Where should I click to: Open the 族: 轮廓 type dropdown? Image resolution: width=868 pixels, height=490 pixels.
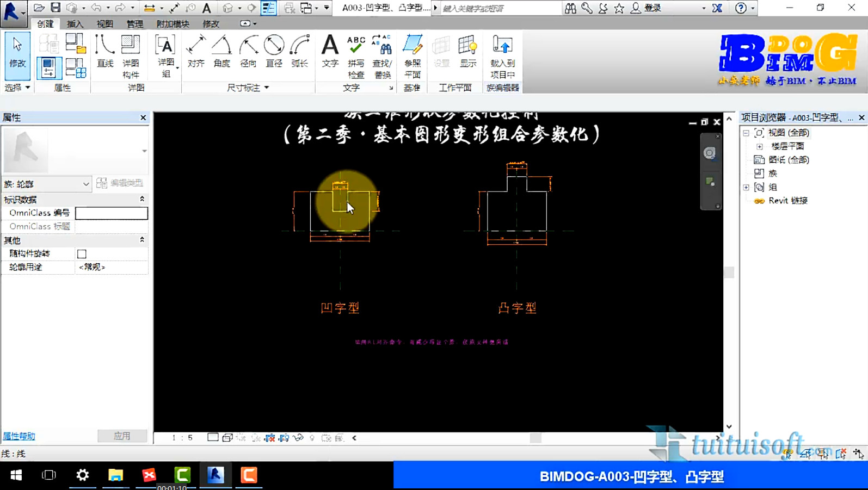(x=47, y=184)
